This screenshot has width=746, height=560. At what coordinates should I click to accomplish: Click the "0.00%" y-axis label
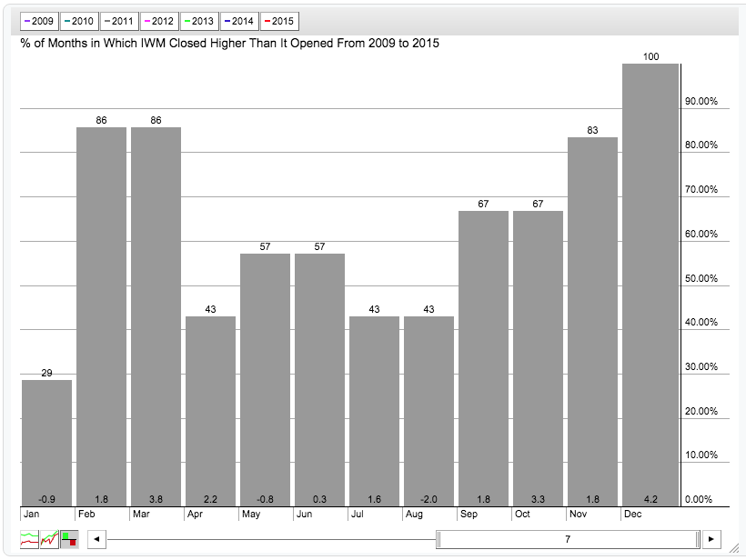699,500
